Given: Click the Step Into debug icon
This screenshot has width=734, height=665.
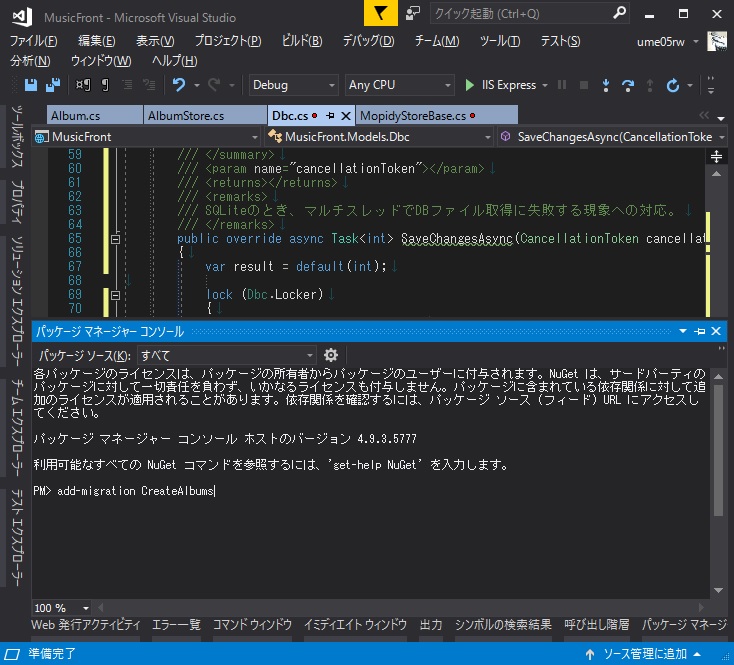Looking at the screenshot, I should [x=606, y=85].
